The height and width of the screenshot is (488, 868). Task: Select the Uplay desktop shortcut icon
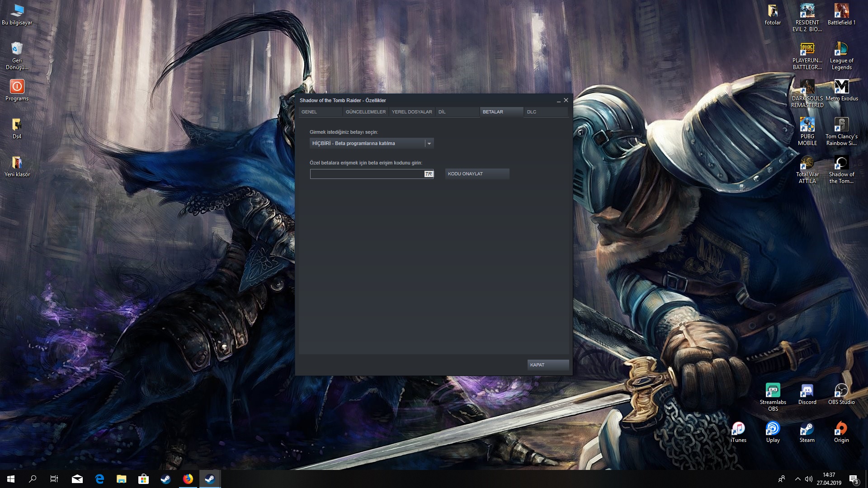coord(773,432)
